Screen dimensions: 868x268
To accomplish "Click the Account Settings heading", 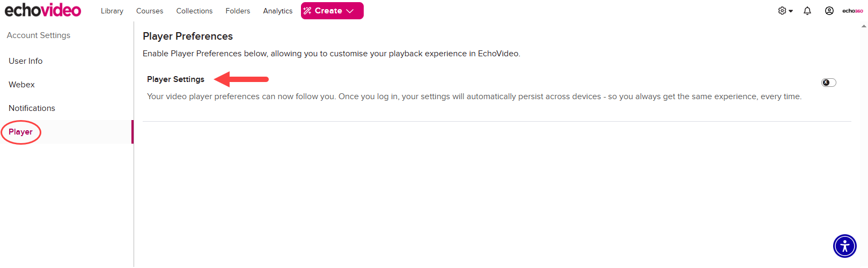I will (x=39, y=35).
